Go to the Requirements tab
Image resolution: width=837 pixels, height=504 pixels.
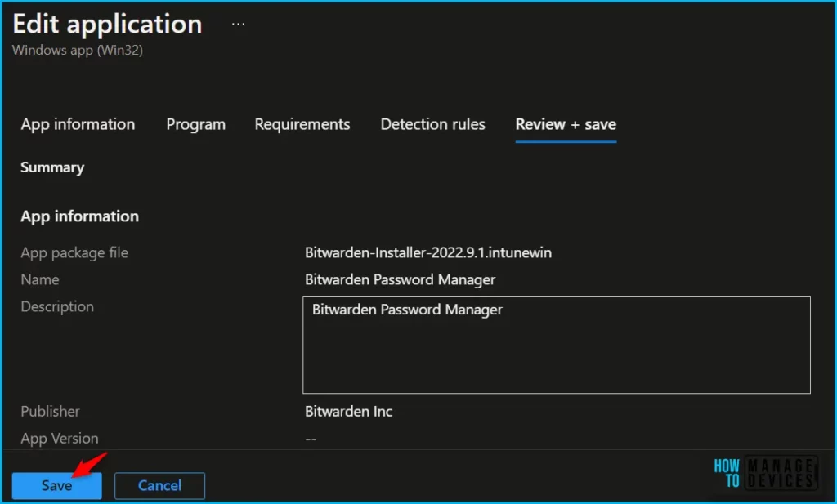(302, 124)
